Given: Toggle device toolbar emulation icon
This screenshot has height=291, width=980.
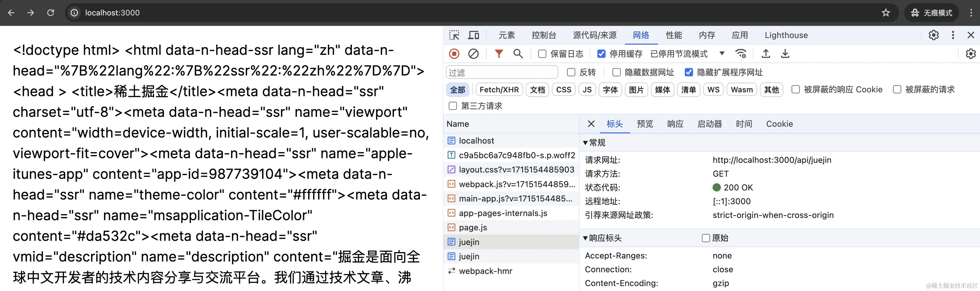Looking at the screenshot, I should tap(474, 35).
